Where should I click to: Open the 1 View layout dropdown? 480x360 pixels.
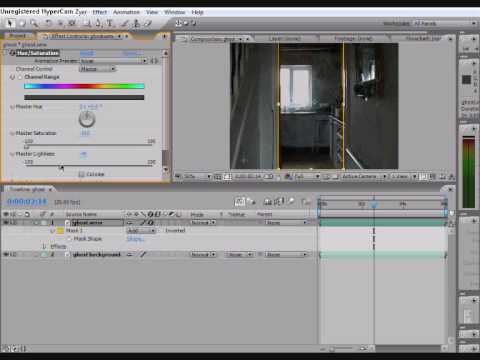pyautogui.click(x=403, y=176)
